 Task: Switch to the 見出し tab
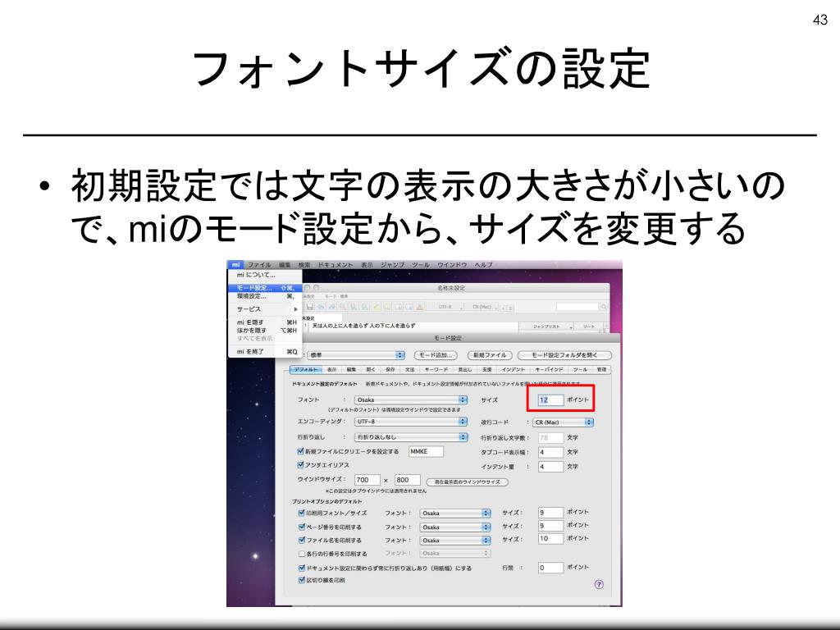(464, 370)
